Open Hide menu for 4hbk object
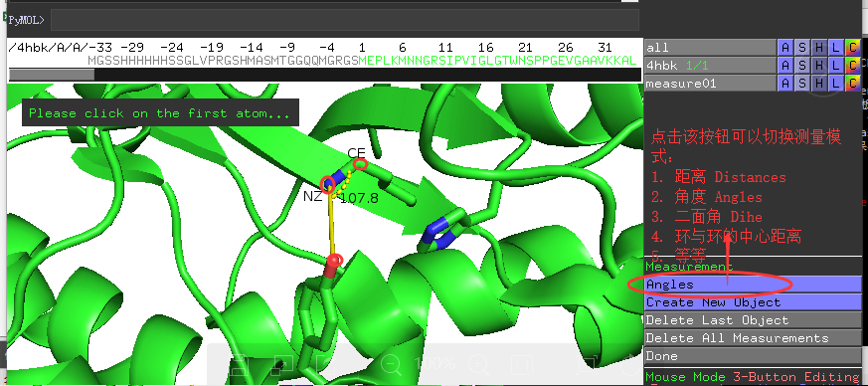Viewport: 868px width, 386px height. [x=818, y=66]
